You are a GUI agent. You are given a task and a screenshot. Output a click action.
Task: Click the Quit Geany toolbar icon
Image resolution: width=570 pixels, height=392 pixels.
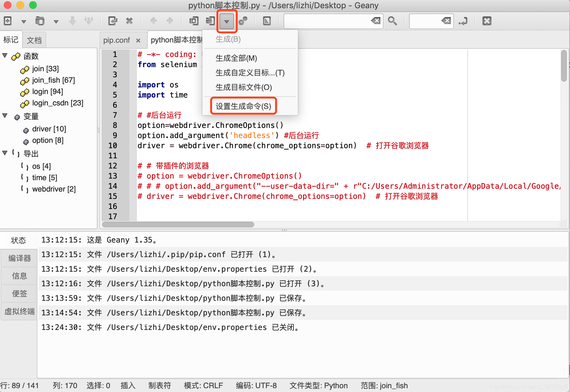click(487, 21)
